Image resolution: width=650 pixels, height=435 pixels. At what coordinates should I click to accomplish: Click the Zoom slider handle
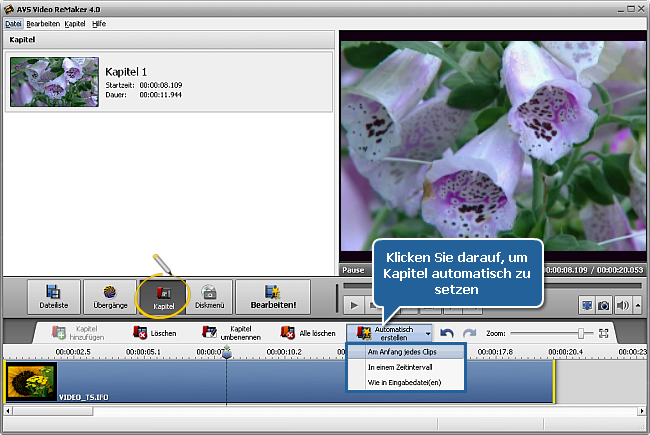click(581, 333)
